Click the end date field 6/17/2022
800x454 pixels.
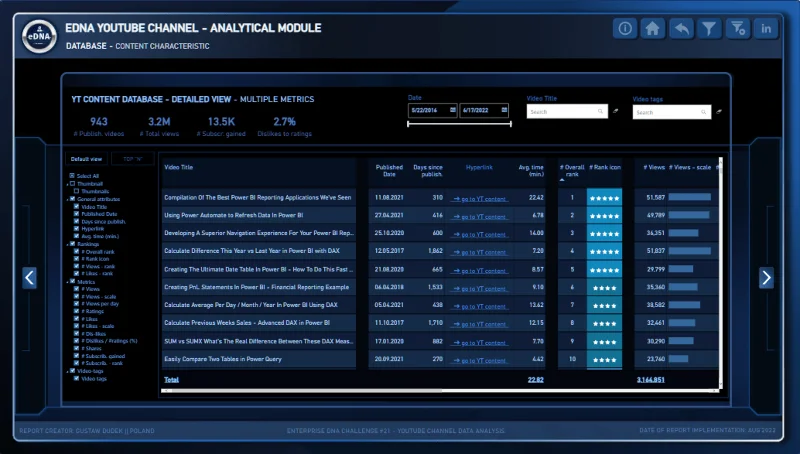pos(484,110)
